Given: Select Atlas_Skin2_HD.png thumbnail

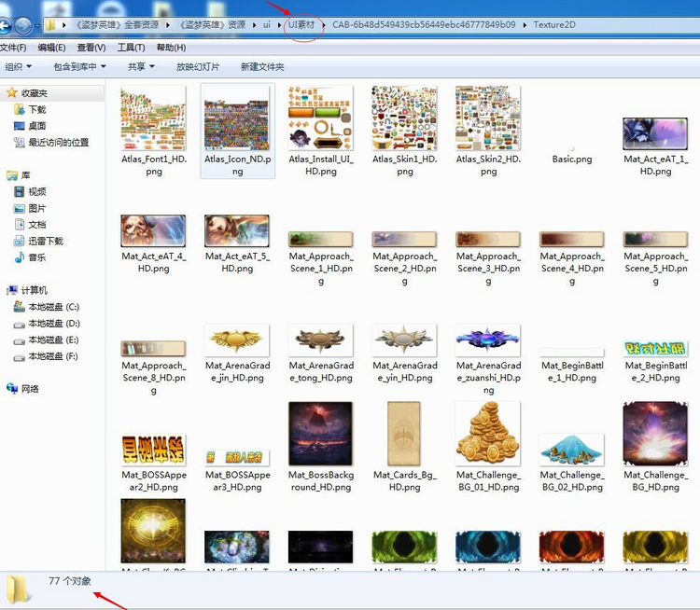Looking at the screenshot, I should click(488, 118).
